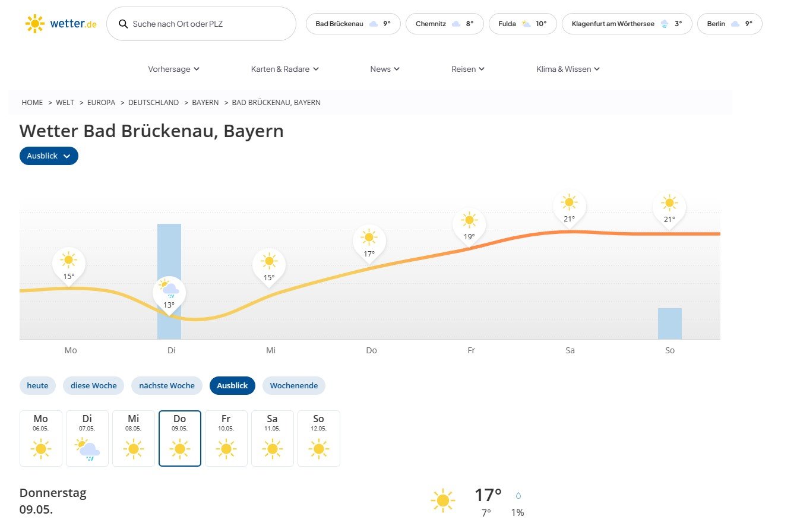797x532 pixels.
Task: Go to BAYERN in the breadcrumb
Action: coord(205,102)
